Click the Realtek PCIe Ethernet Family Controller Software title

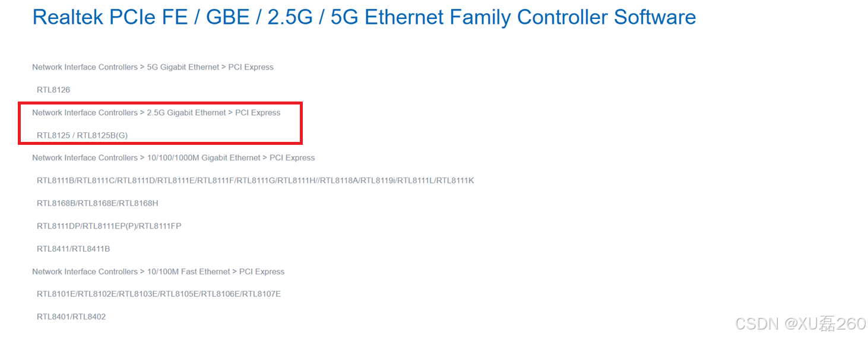click(364, 17)
